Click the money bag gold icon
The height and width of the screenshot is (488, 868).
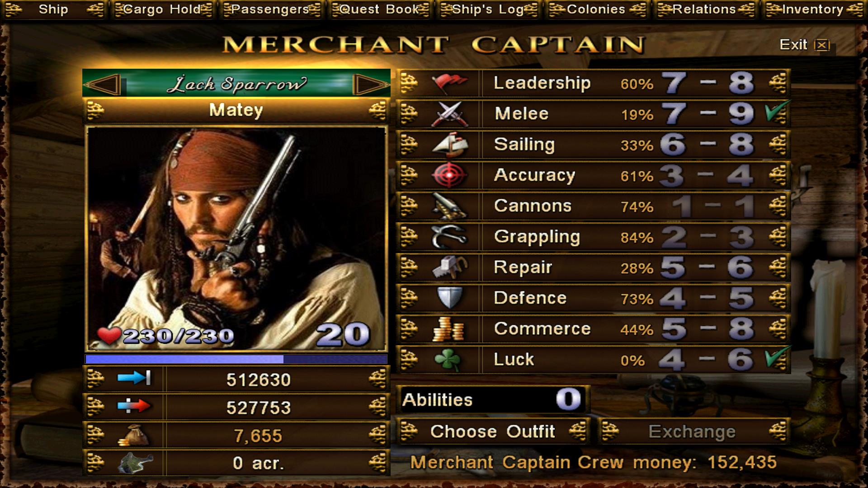(x=134, y=436)
